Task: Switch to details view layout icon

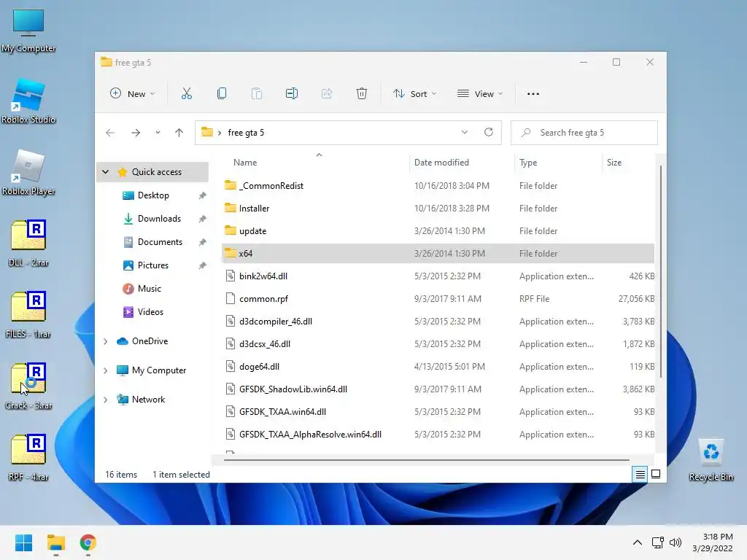Action: pyautogui.click(x=640, y=474)
